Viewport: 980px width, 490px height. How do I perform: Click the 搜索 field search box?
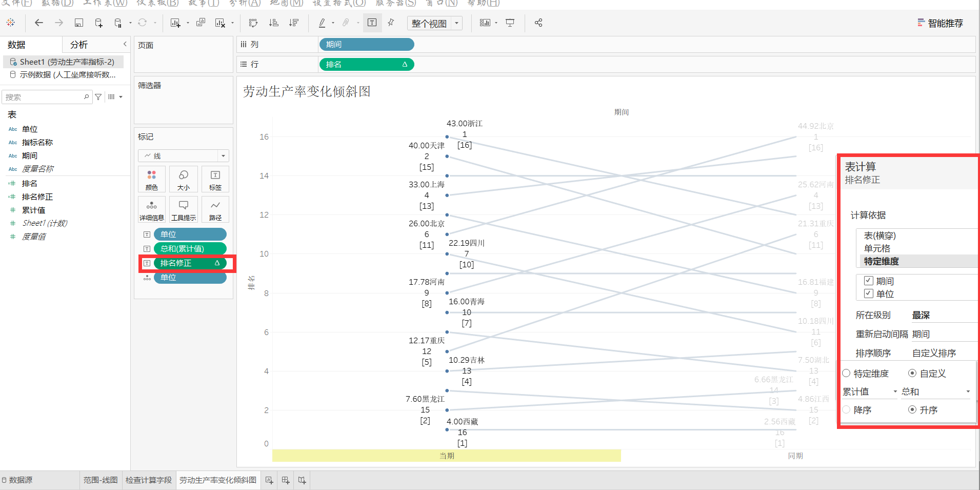point(47,97)
